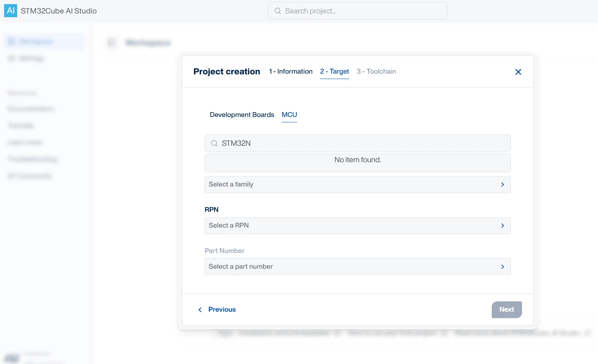Focus the STM32N MCU search field
The width and height of the screenshot is (598, 364).
pyautogui.click(x=357, y=143)
